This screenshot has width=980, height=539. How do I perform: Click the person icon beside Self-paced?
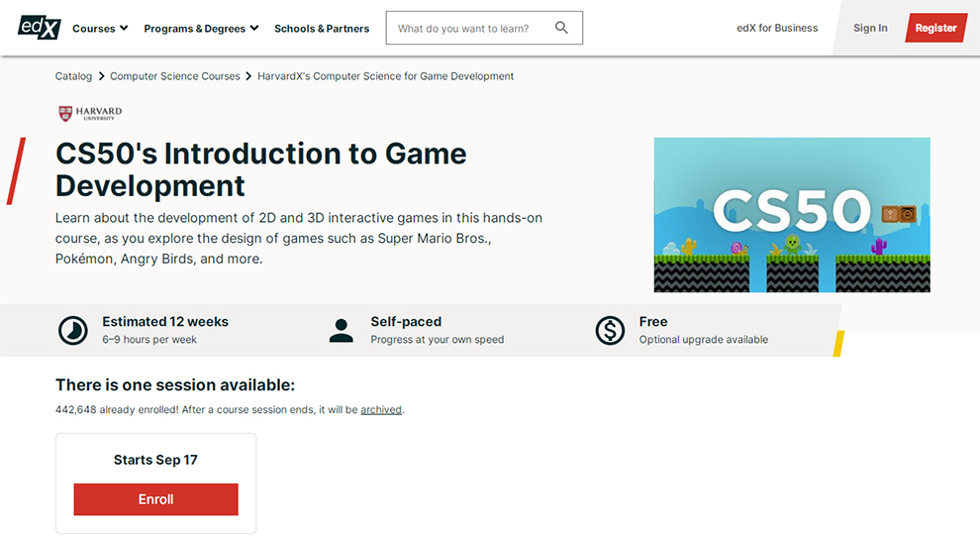(342, 330)
